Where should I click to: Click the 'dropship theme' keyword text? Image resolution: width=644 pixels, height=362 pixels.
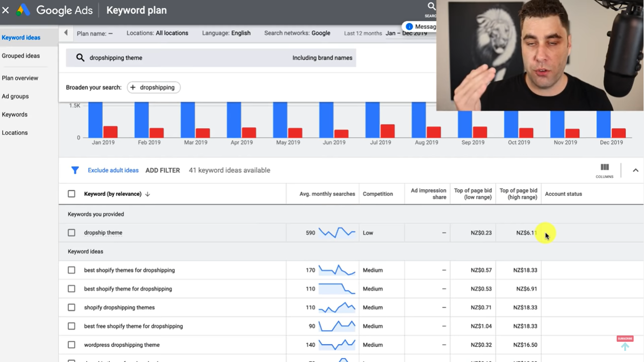click(103, 232)
